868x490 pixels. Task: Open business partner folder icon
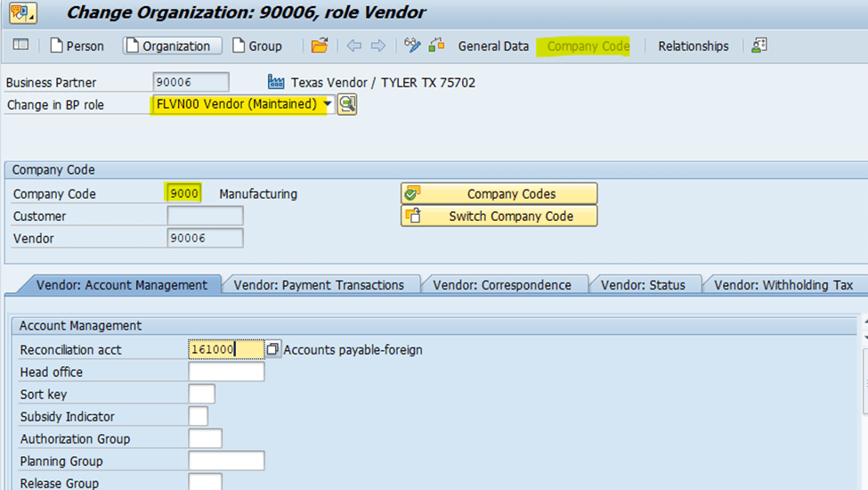pyautogui.click(x=320, y=45)
